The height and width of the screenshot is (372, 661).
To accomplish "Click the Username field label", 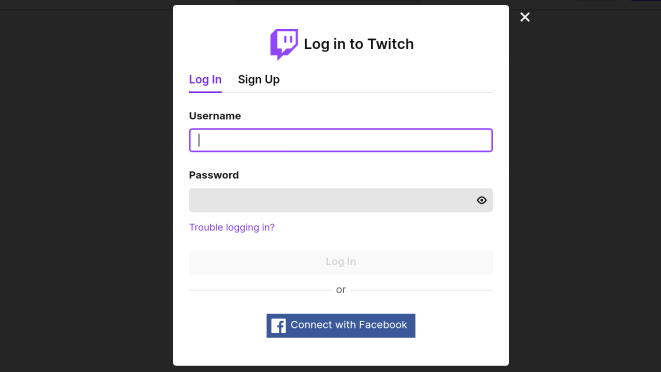I will pyautogui.click(x=215, y=116).
